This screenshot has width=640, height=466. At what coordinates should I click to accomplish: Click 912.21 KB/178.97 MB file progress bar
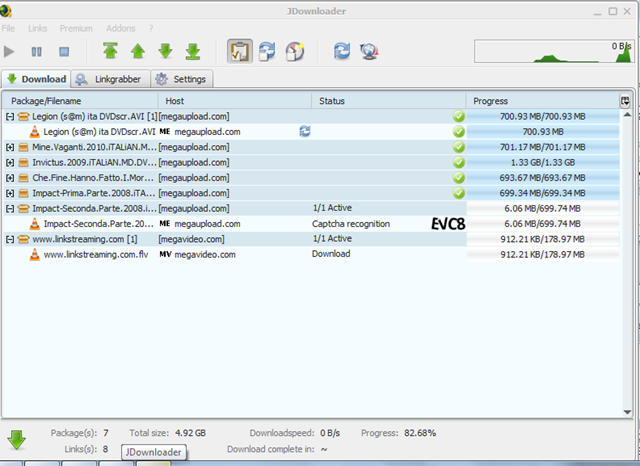[x=543, y=255]
